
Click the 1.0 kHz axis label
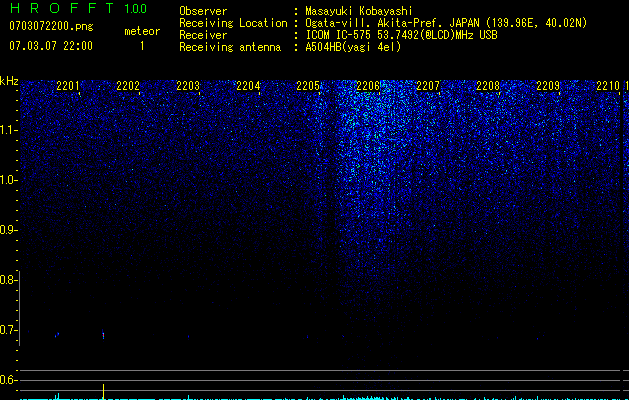coord(9,180)
